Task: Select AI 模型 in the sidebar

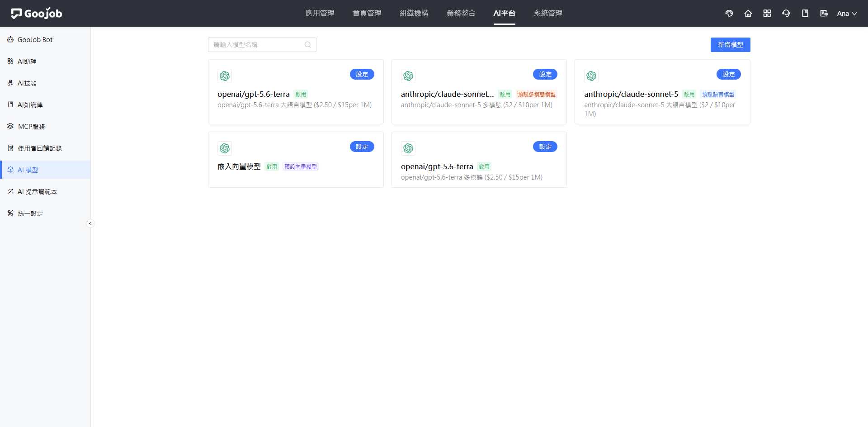Action: tap(45, 170)
